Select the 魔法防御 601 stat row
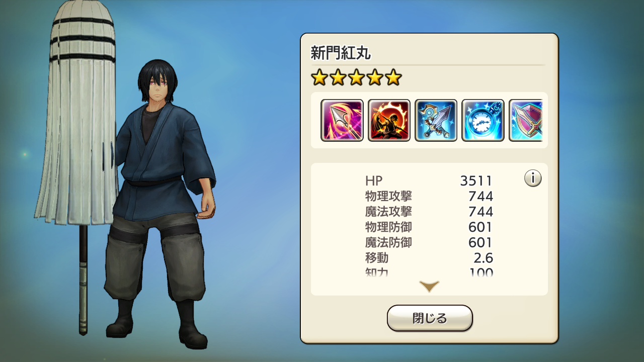Image resolution: width=644 pixels, height=362 pixels. point(429,243)
